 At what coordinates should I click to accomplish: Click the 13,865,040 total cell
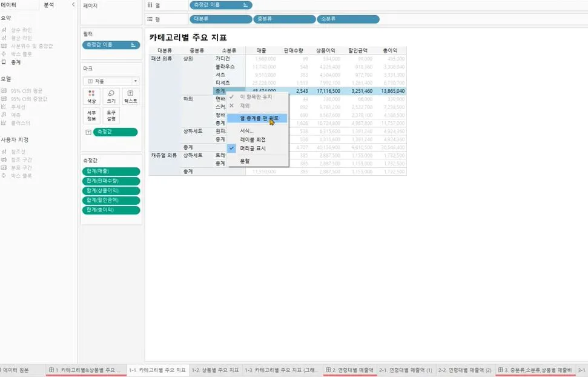[392, 91]
